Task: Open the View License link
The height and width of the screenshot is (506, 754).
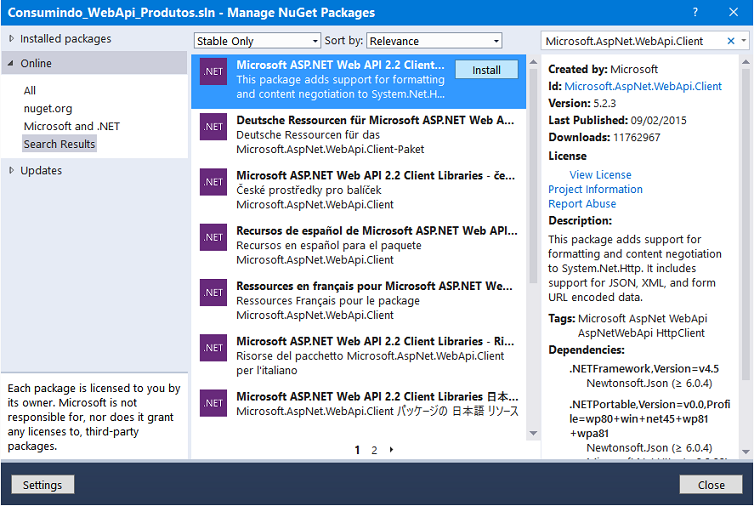Action: pos(600,175)
